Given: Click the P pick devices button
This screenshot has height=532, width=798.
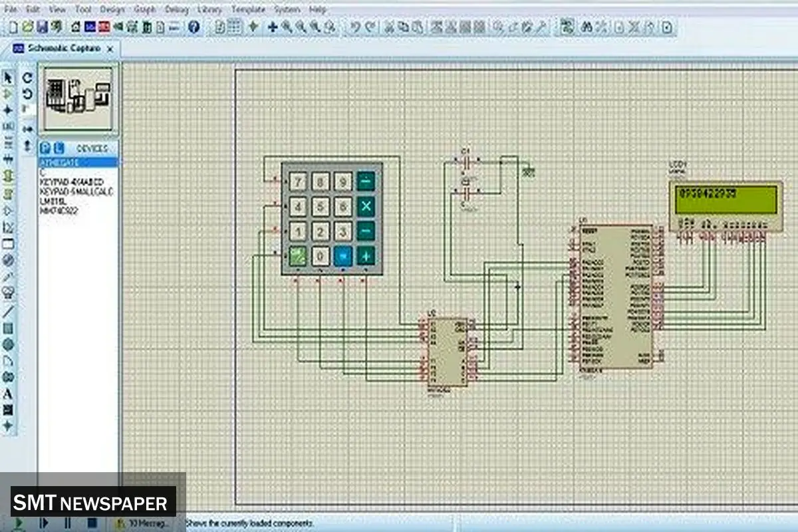Looking at the screenshot, I should (x=45, y=148).
